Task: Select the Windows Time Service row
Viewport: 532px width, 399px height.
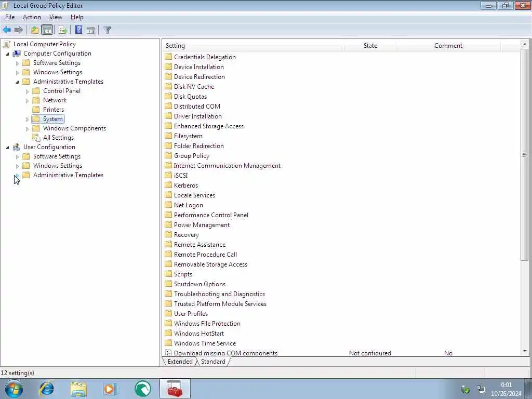Action: point(205,343)
